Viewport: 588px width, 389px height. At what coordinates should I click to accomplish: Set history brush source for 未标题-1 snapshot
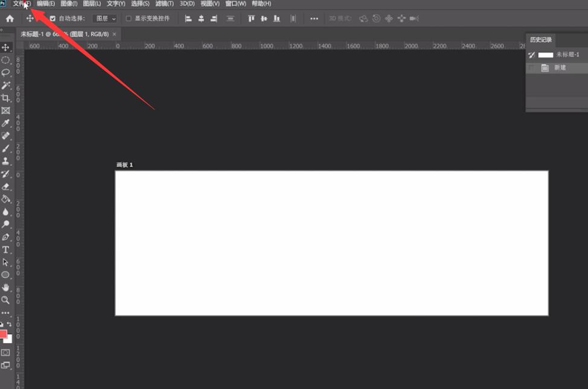point(531,55)
